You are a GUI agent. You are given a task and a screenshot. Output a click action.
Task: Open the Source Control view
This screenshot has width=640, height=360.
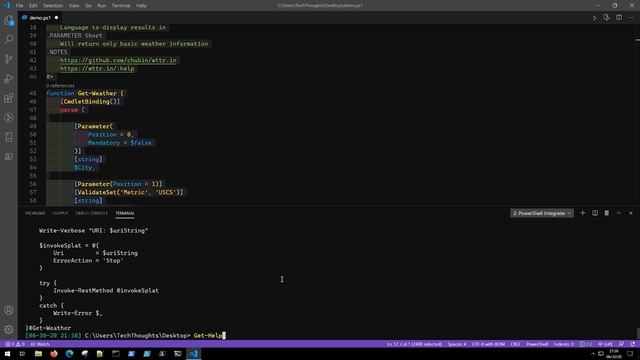[9, 59]
